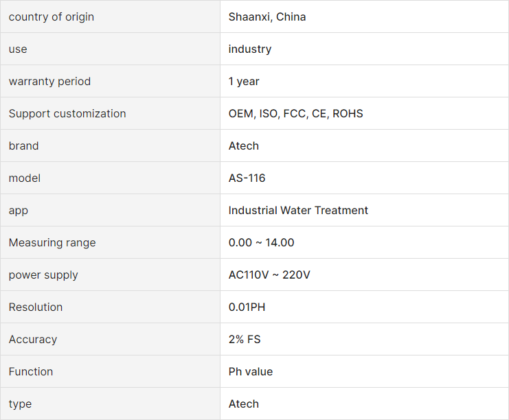The image size is (509, 420).
Task: Click the 'Function' row label
Action: click(x=31, y=372)
